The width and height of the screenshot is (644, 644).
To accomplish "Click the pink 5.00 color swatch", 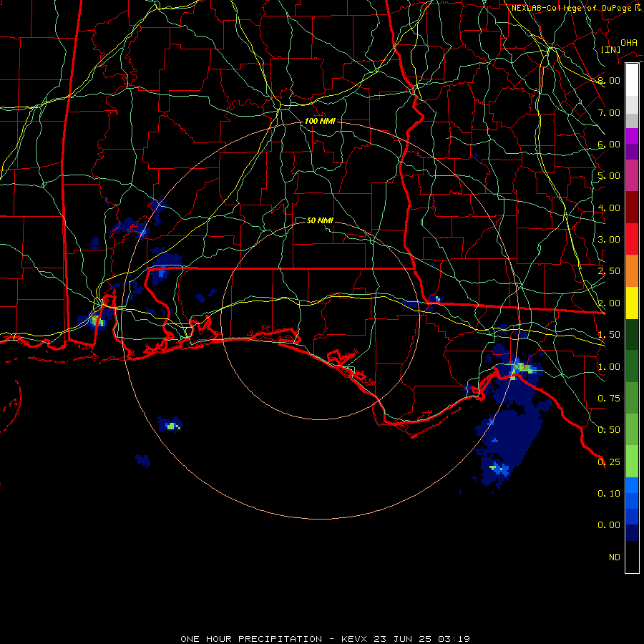I will [632, 176].
